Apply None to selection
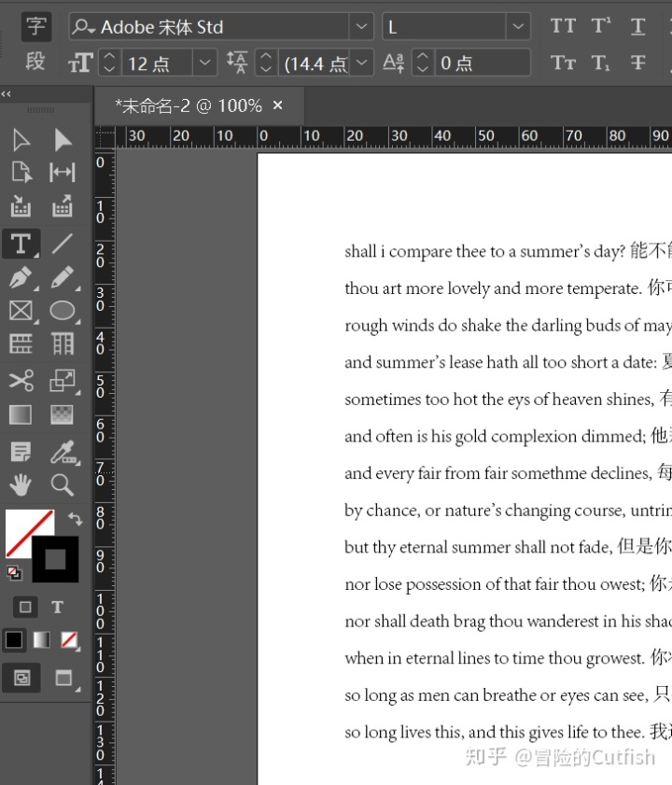 69,639
